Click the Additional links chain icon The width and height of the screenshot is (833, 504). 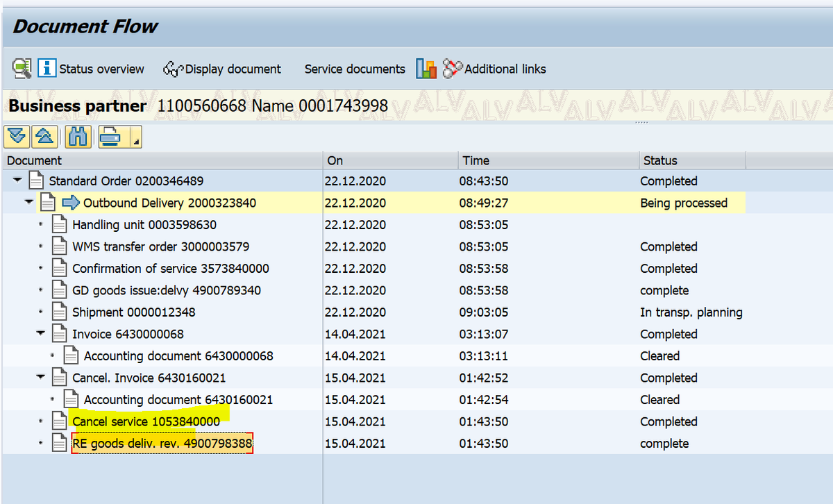click(452, 69)
